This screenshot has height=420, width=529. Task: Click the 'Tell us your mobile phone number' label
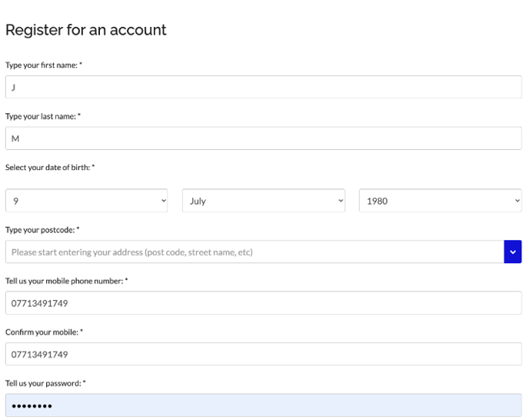click(66, 281)
